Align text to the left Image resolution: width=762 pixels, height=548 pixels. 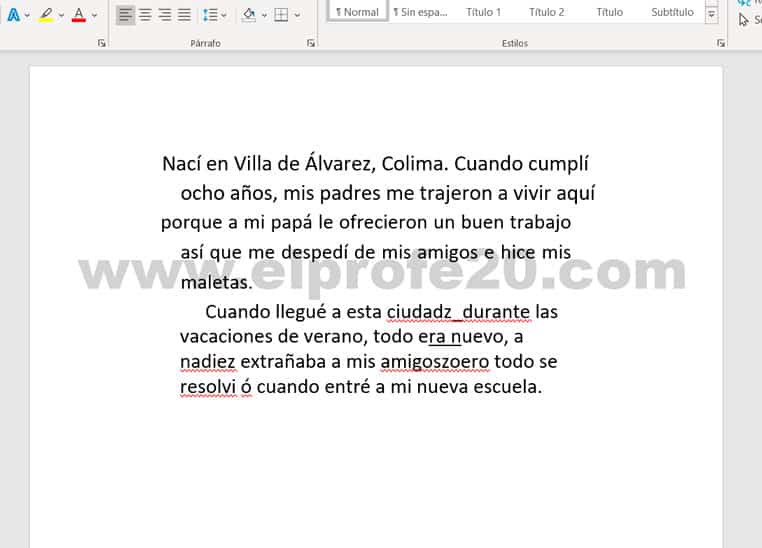[x=125, y=15]
